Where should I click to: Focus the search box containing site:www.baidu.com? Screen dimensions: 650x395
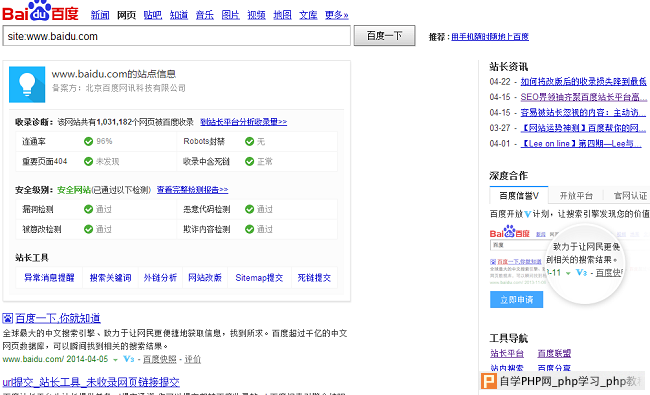point(177,36)
